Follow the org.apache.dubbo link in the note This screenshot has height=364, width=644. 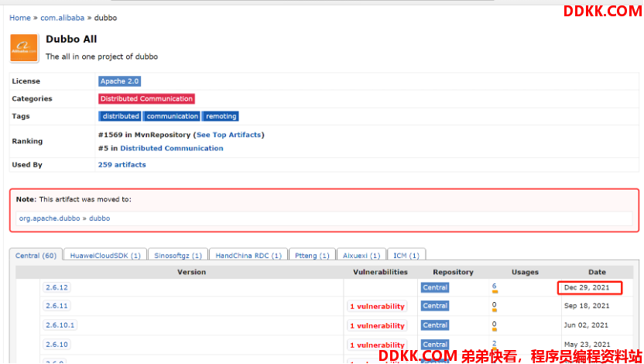[50, 218]
